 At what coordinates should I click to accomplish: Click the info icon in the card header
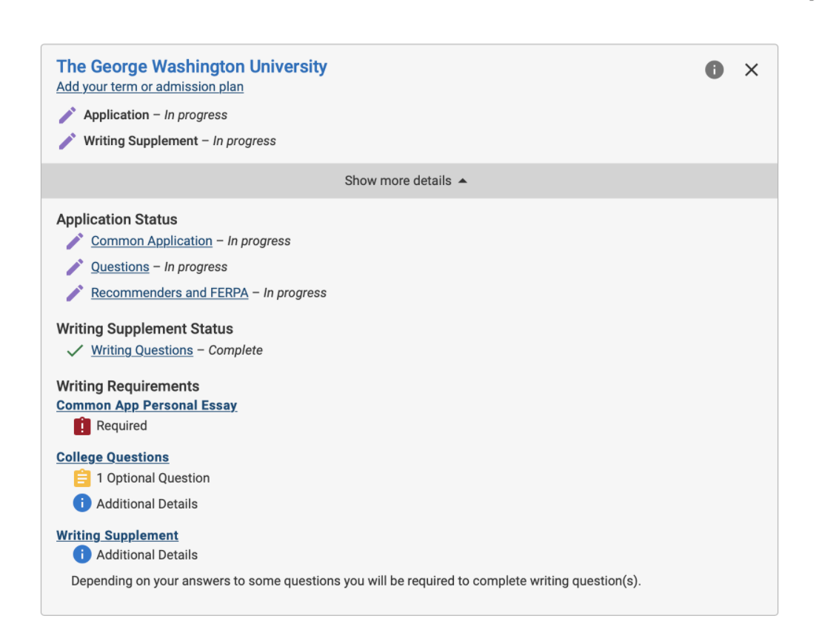[714, 69]
